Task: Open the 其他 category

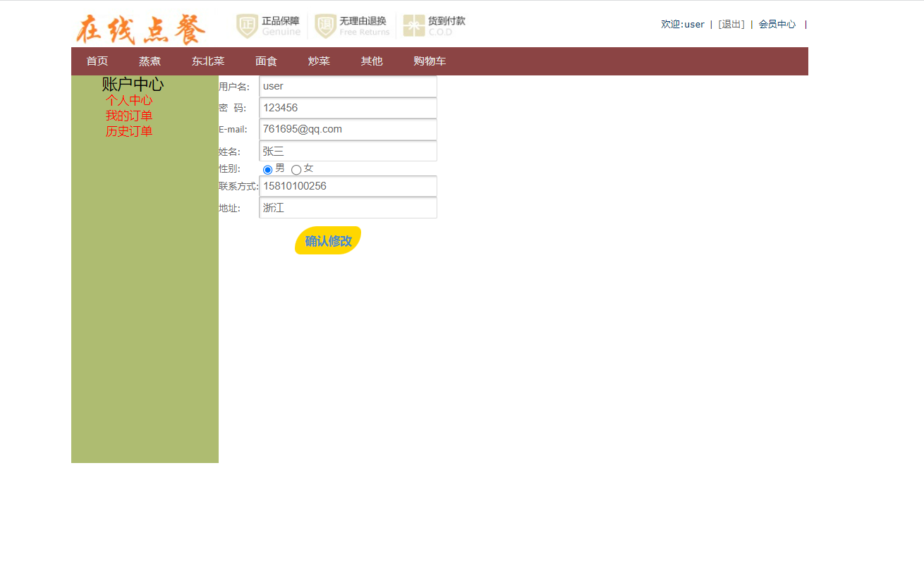Action: point(372,61)
